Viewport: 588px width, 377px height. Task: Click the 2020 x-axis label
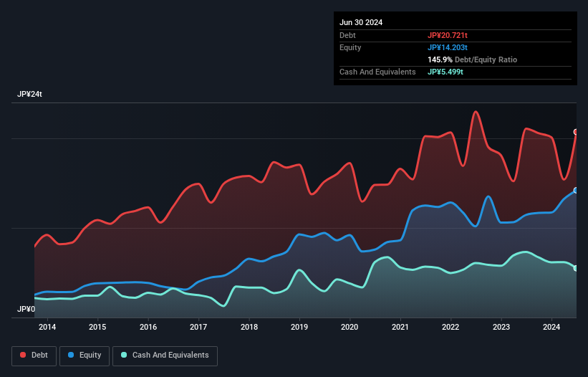pos(350,327)
